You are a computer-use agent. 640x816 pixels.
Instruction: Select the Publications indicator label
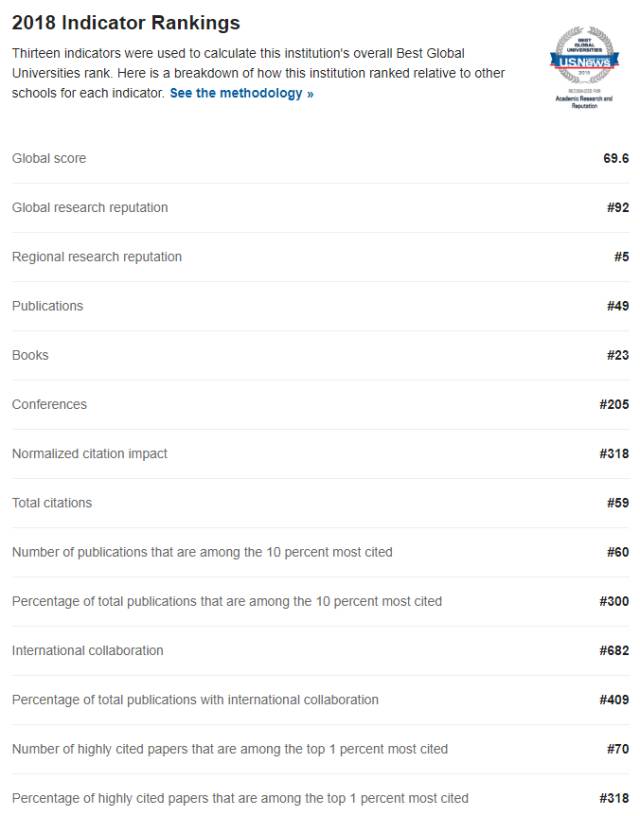point(48,306)
